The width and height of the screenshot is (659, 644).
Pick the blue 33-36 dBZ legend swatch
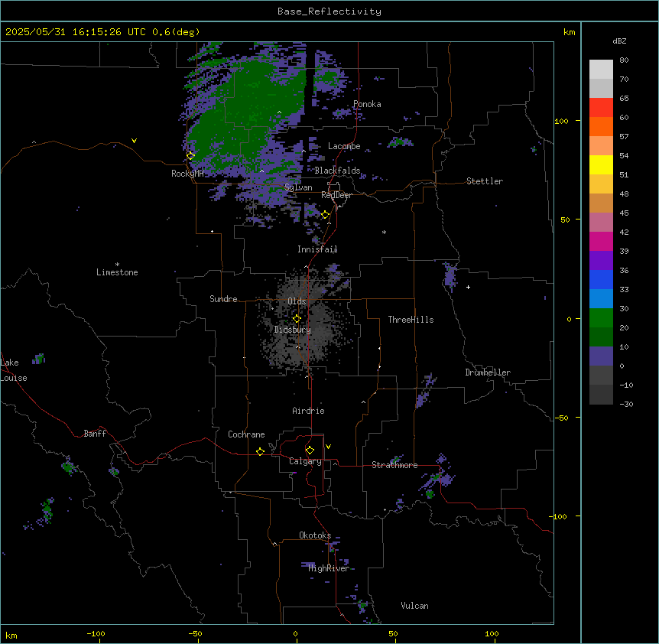[601, 280]
